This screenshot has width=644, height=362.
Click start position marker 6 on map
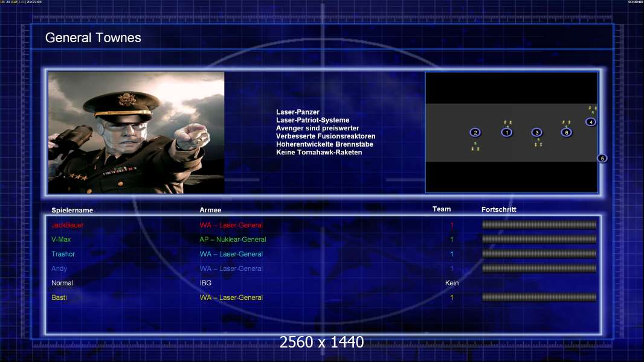[567, 132]
